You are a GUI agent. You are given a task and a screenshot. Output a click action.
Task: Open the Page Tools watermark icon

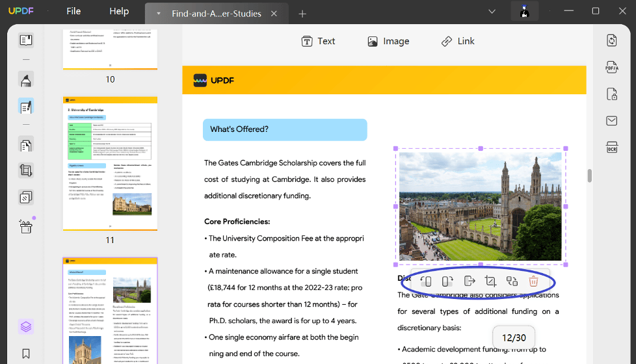26,198
